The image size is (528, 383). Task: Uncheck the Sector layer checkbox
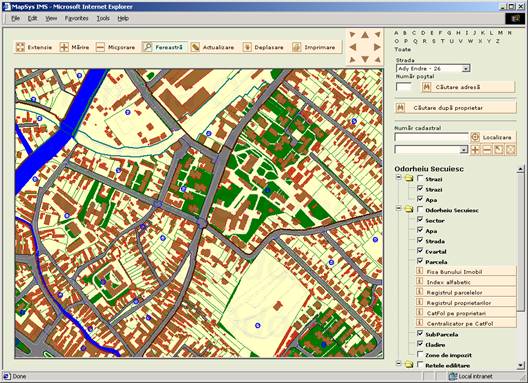pyautogui.click(x=420, y=220)
